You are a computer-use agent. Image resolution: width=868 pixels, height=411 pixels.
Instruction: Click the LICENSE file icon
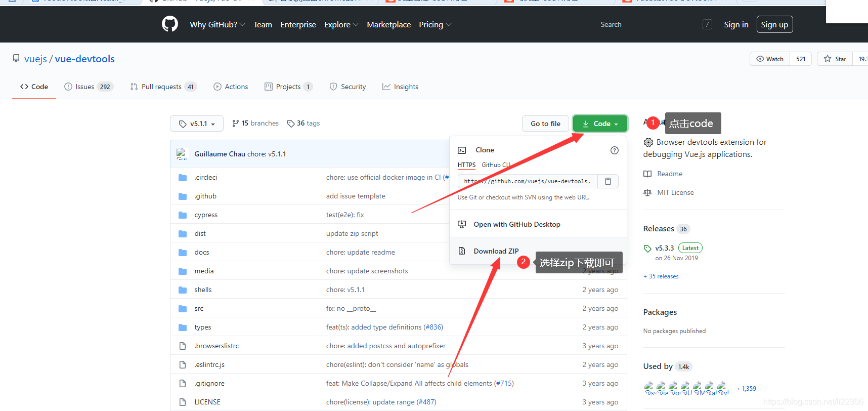coord(183,402)
